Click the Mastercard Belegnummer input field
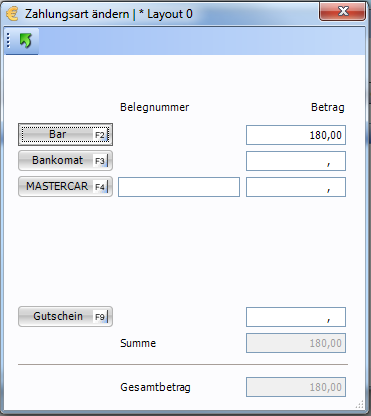371x416 pixels. pyautogui.click(x=179, y=187)
